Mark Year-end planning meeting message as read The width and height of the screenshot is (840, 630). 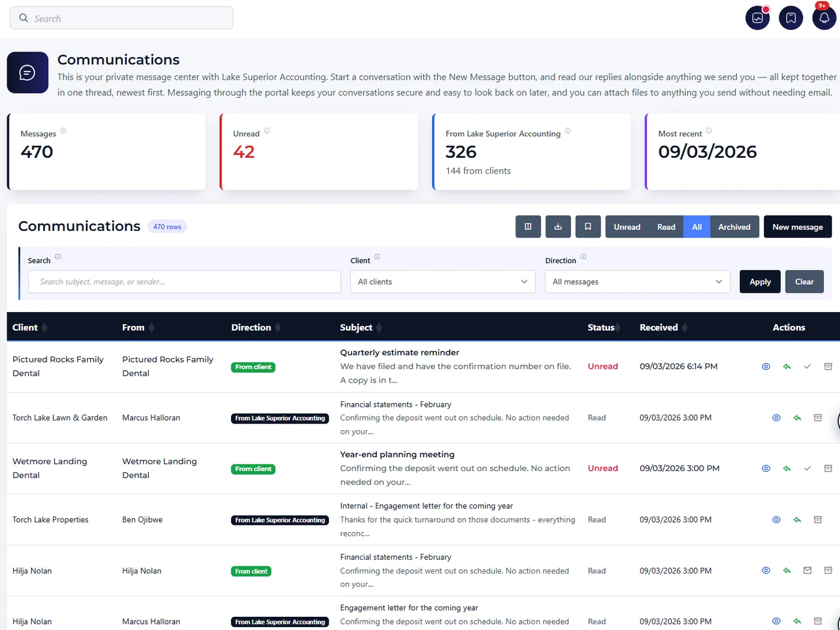[808, 469]
